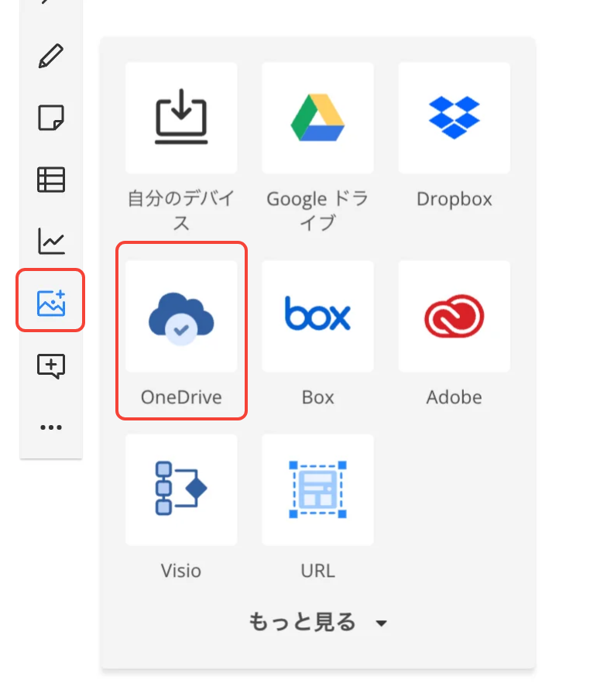Click the URL text label

click(x=317, y=571)
